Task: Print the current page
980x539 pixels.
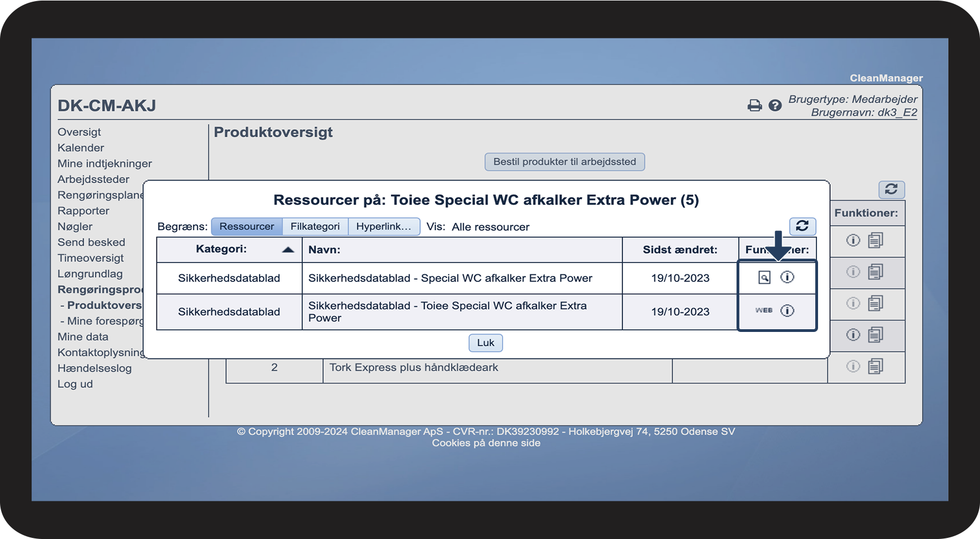Action: click(x=755, y=105)
